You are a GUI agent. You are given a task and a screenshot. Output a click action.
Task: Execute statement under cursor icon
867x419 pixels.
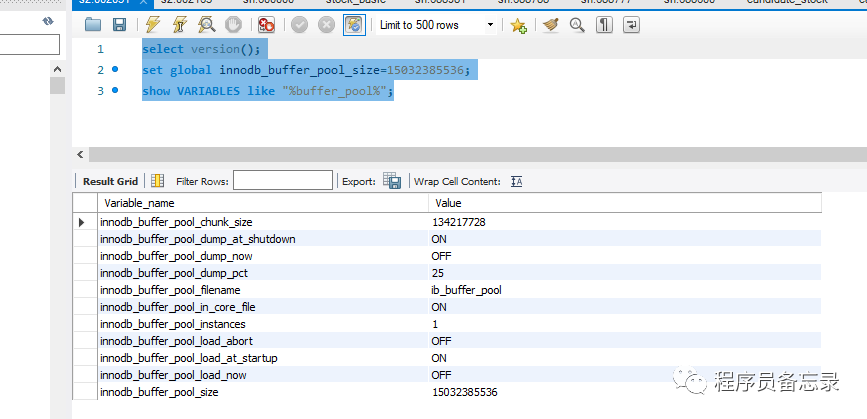point(179,25)
